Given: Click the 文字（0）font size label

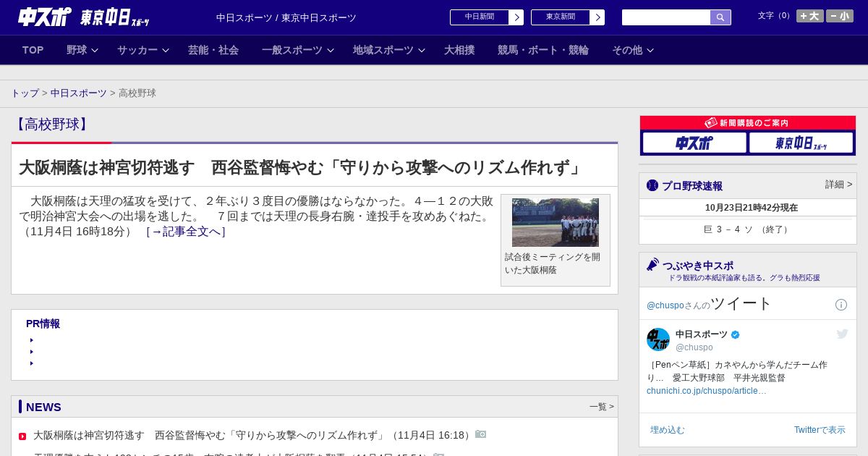Looking at the screenshot, I should coord(775,16).
